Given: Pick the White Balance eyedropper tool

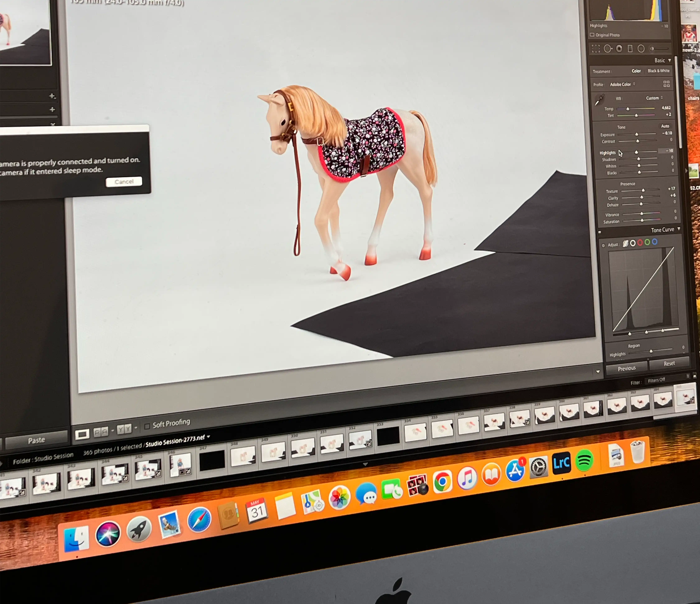Looking at the screenshot, I should click(599, 100).
